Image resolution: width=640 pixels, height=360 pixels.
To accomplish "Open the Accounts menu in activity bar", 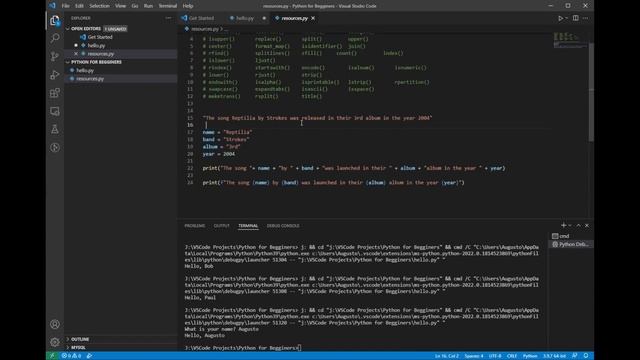I will point(55,324).
